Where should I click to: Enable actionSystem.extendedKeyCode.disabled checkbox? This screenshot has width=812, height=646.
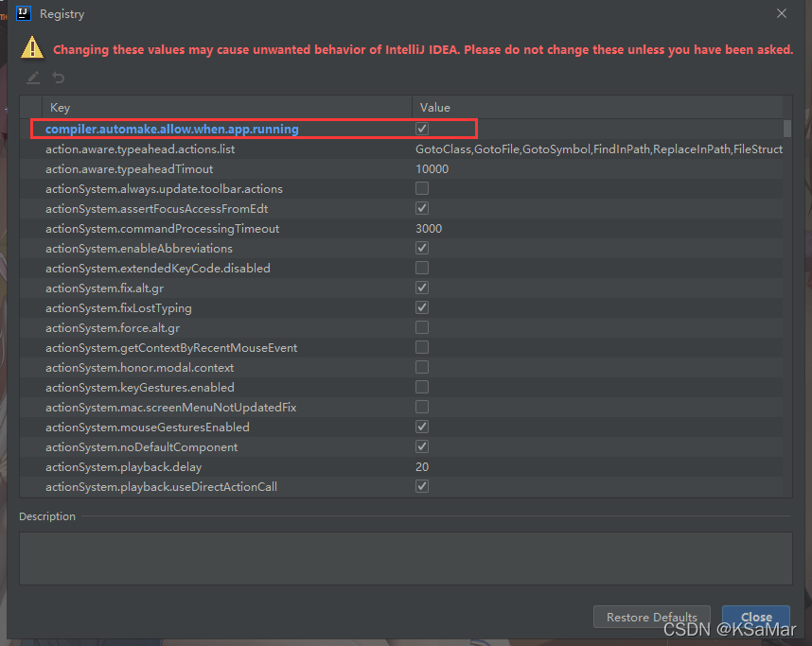pyautogui.click(x=422, y=268)
